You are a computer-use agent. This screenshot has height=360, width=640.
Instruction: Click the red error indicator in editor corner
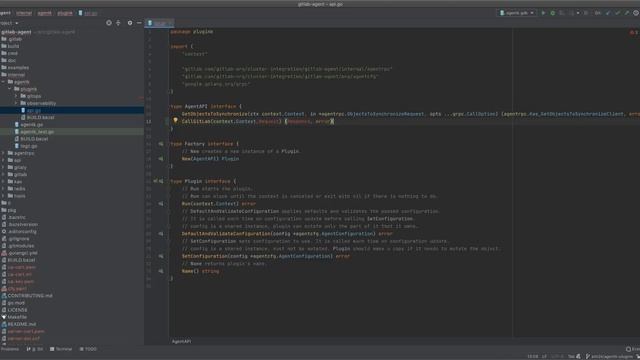point(633,32)
